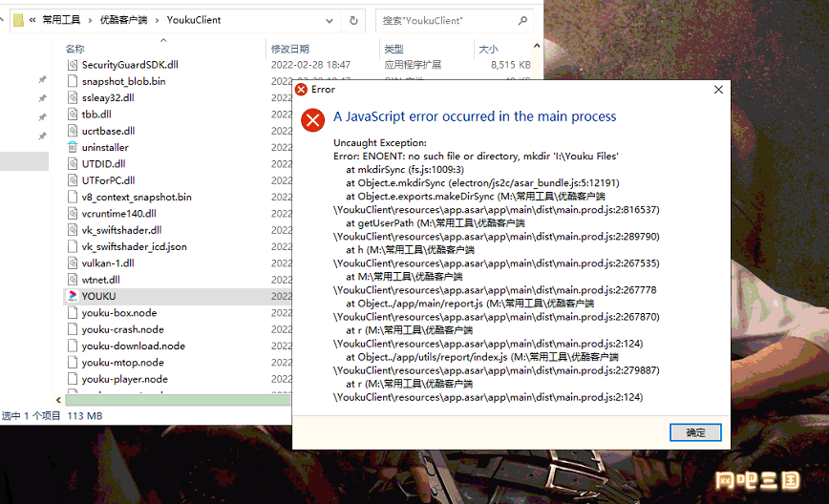Refresh the YoukuClient folder view
The image size is (829, 504).
[353, 21]
